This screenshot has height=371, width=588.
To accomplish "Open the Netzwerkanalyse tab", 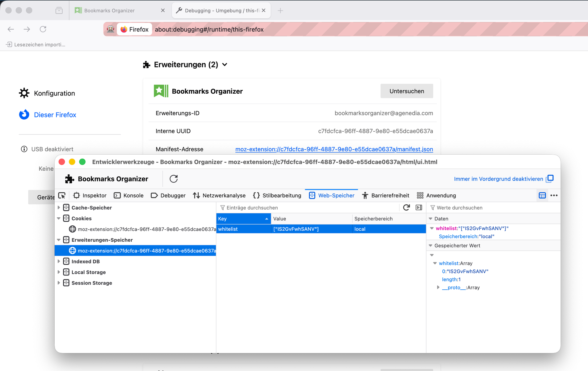I will coord(219,195).
